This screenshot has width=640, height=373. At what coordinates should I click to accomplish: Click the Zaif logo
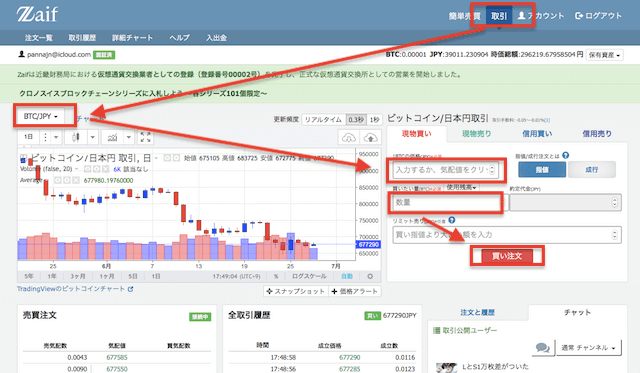(x=37, y=15)
